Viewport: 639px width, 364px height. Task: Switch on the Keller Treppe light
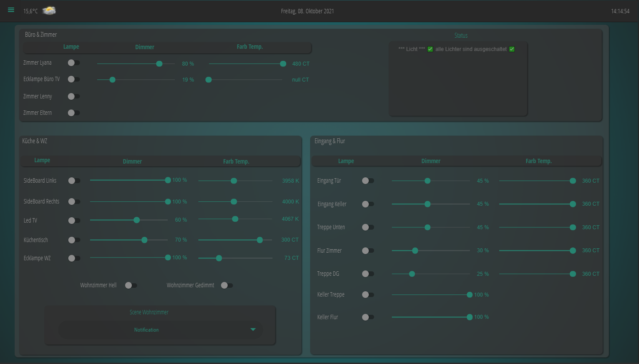click(x=368, y=294)
